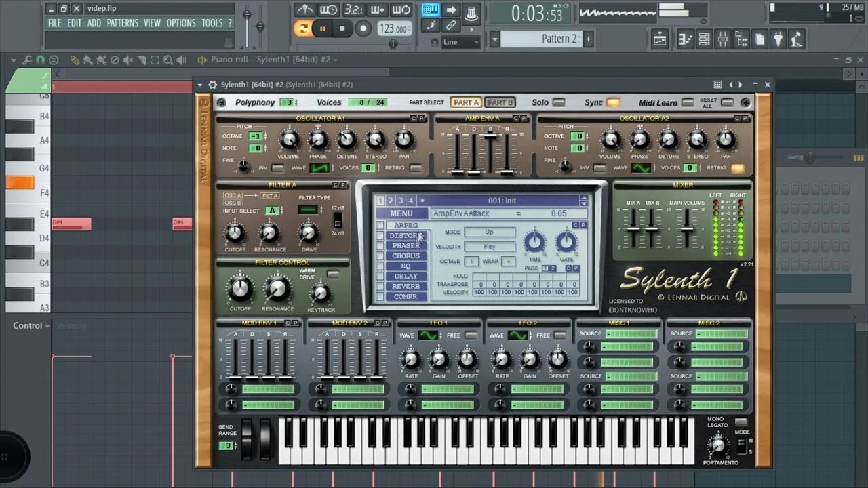Open the Sylenth1 plugin gear settings
The height and width of the screenshot is (488, 868).
pos(212,85)
